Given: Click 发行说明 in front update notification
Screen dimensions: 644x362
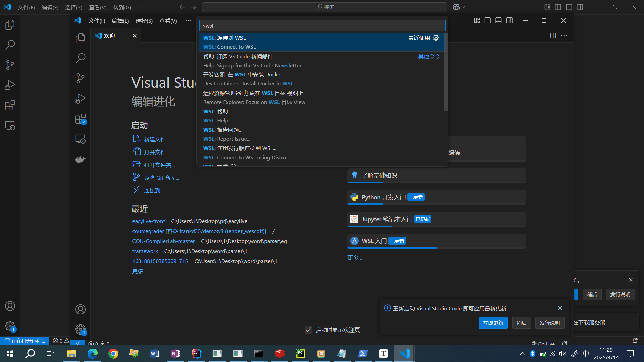Looking at the screenshot, I should pos(550,323).
